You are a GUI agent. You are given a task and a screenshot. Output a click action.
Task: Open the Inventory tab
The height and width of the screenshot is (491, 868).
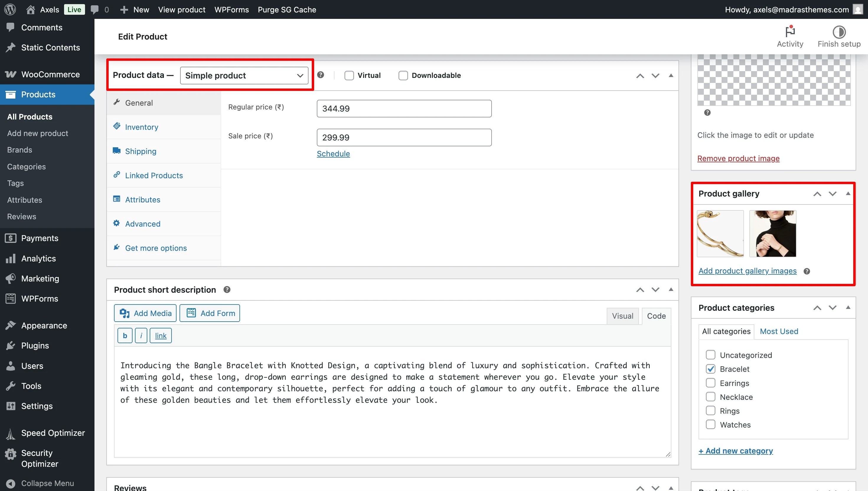141,127
